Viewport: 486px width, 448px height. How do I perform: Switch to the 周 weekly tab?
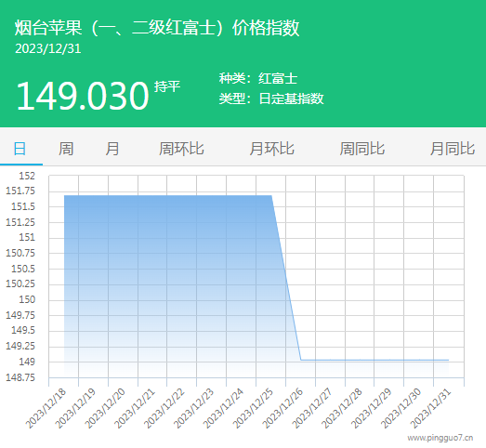click(66, 149)
